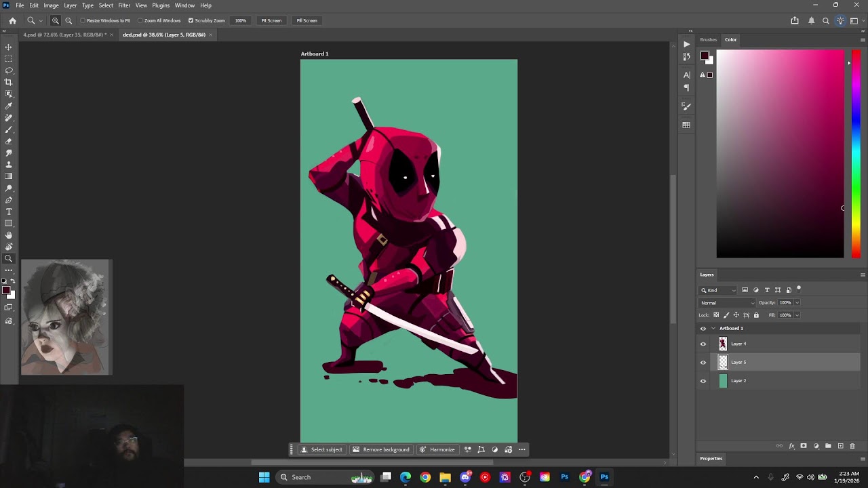Create a new layer icon
The width and height of the screenshot is (868, 488).
(x=840, y=446)
